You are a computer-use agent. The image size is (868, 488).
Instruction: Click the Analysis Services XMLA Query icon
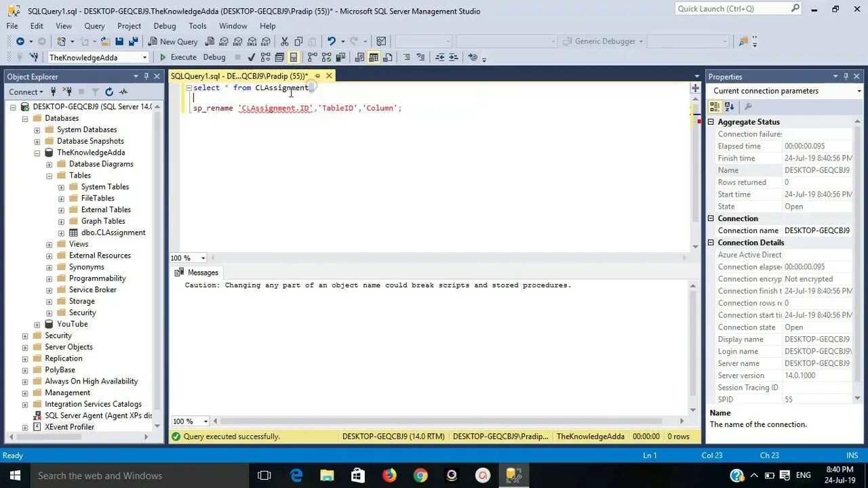[x=252, y=41]
